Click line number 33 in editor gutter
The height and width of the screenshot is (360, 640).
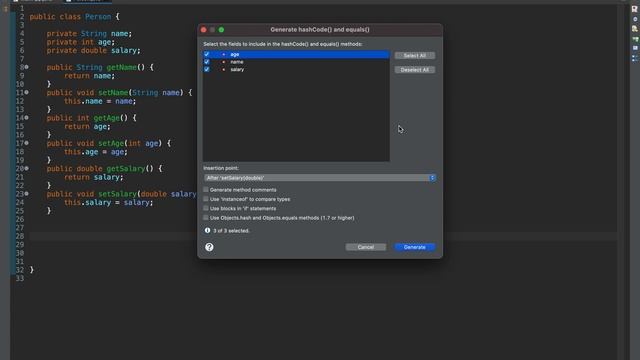[20, 278]
